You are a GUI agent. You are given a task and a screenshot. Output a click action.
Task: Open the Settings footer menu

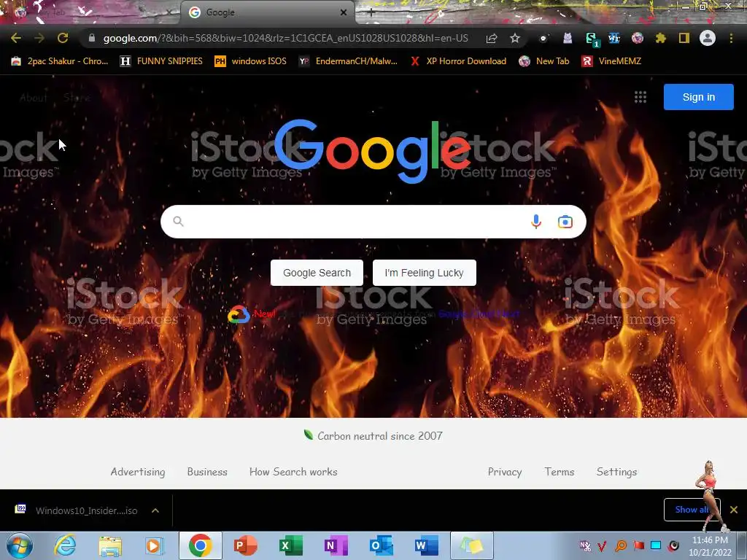(x=616, y=472)
